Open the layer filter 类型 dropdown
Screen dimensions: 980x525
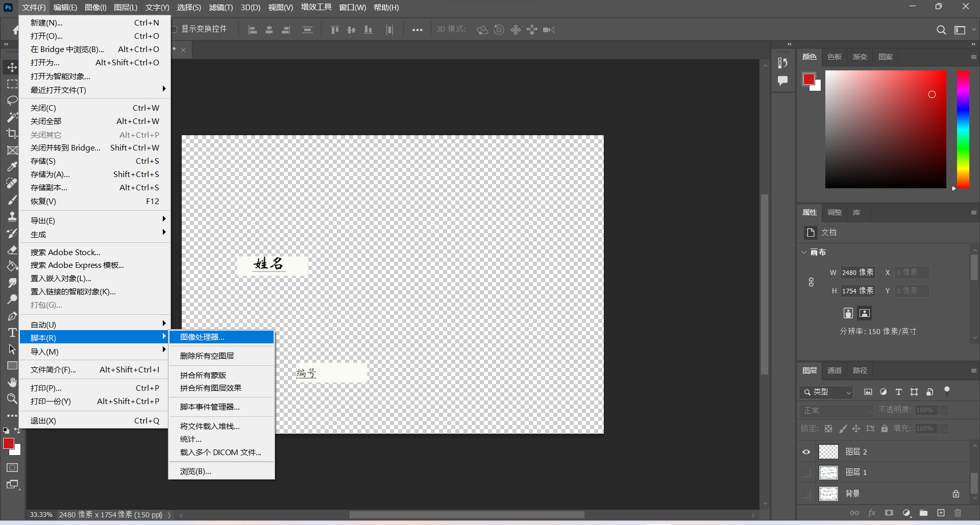coord(826,392)
